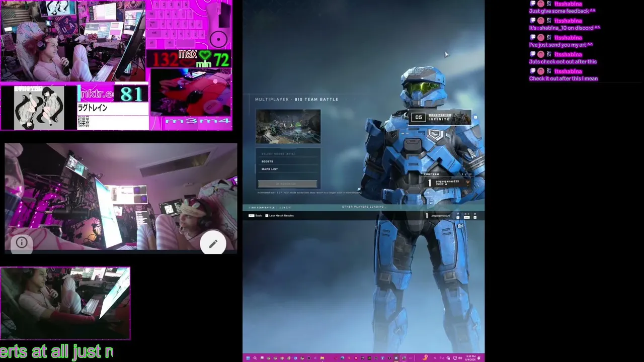Click plaguegames223 name in the bottom bar

[441, 216]
